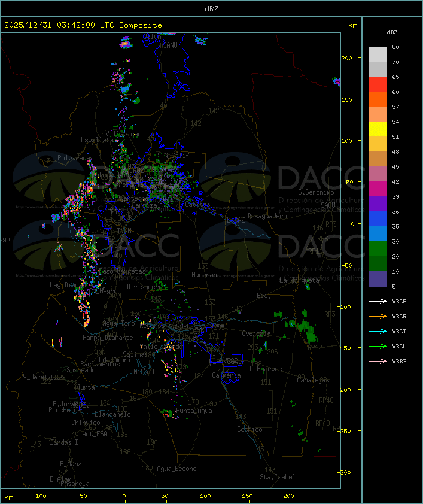Click -300 on the vertical axis
Image resolution: width=423 pixels, height=504 pixels.
[344, 472]
